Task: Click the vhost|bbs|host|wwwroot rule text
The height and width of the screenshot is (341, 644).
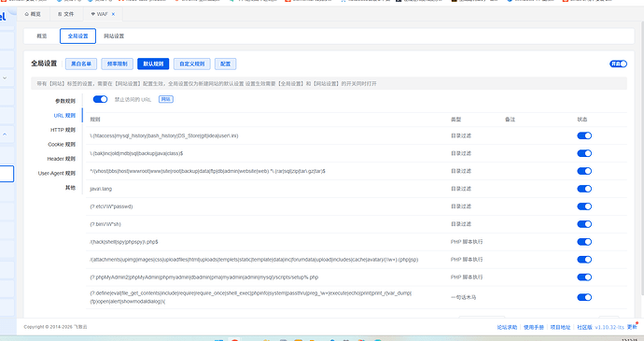Action: [x=207, y=171]
